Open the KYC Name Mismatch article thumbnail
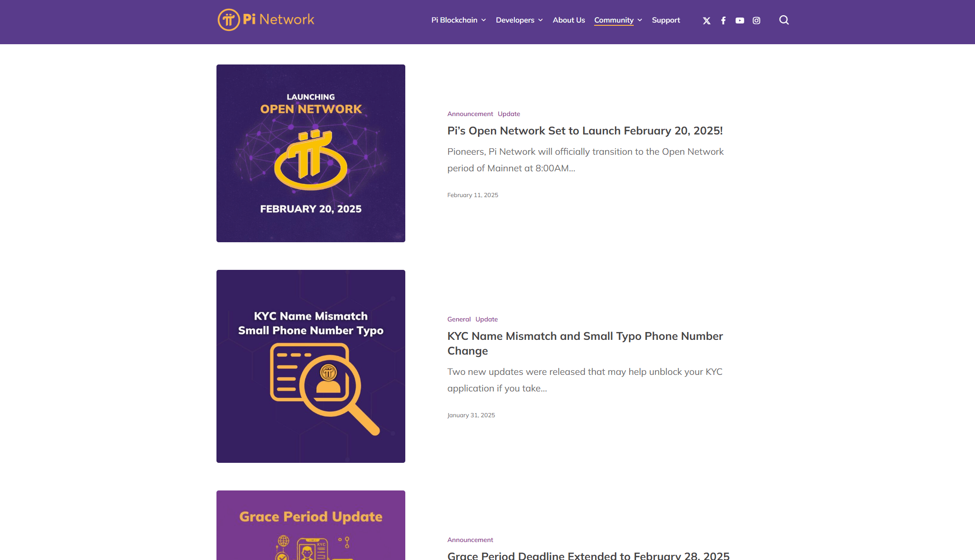The width and height of the screenshot is (975, 560). pyautogui.click(x=311, y=366)
